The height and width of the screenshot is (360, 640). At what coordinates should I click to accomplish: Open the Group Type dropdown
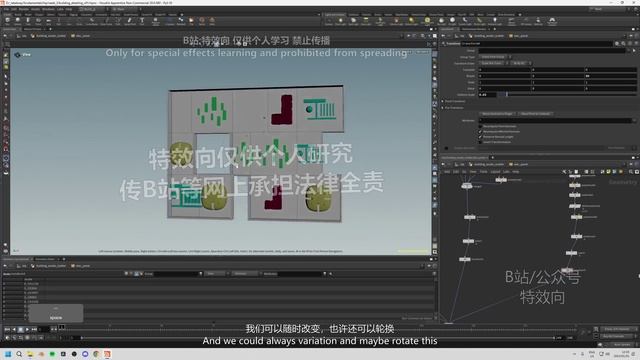point(496,57)
